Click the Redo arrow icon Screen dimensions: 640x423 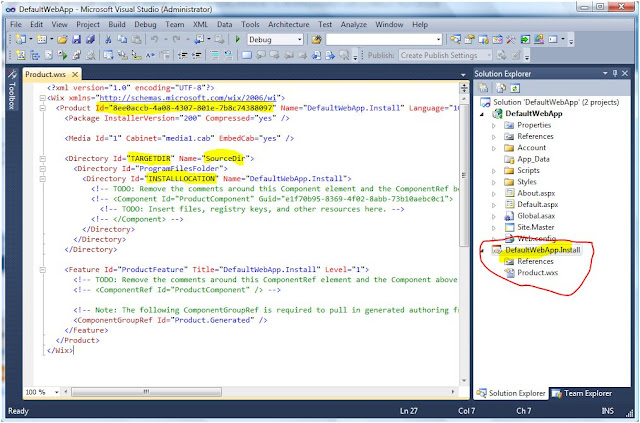[176, 40]
